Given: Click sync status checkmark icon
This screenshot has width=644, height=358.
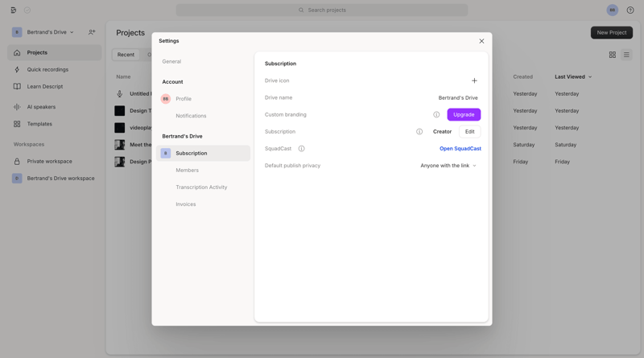Looking at the screenshot, I should click(x=27, y=10).
